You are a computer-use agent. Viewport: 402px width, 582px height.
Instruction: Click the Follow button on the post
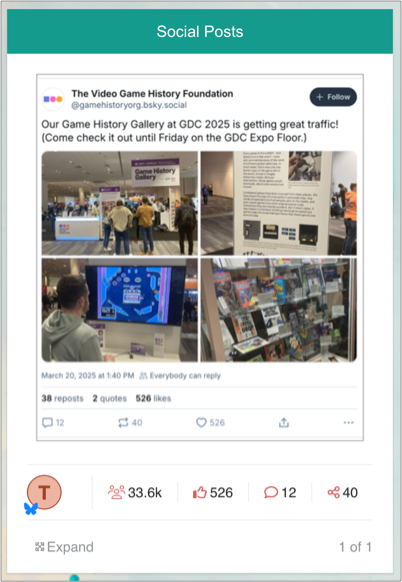coord(333,97)
